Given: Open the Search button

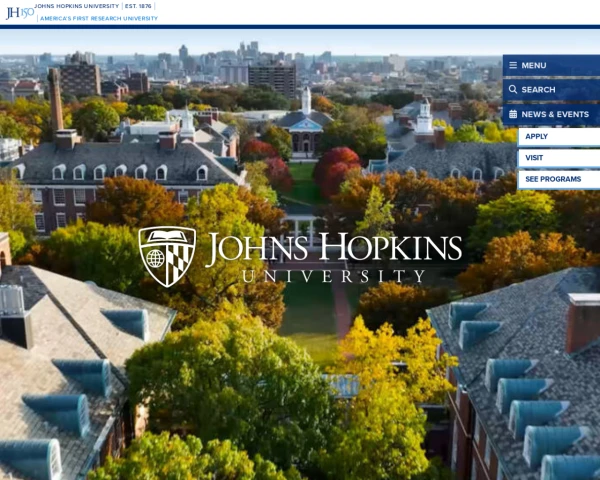Looking at the screenshot, I should tap(551, 90).
